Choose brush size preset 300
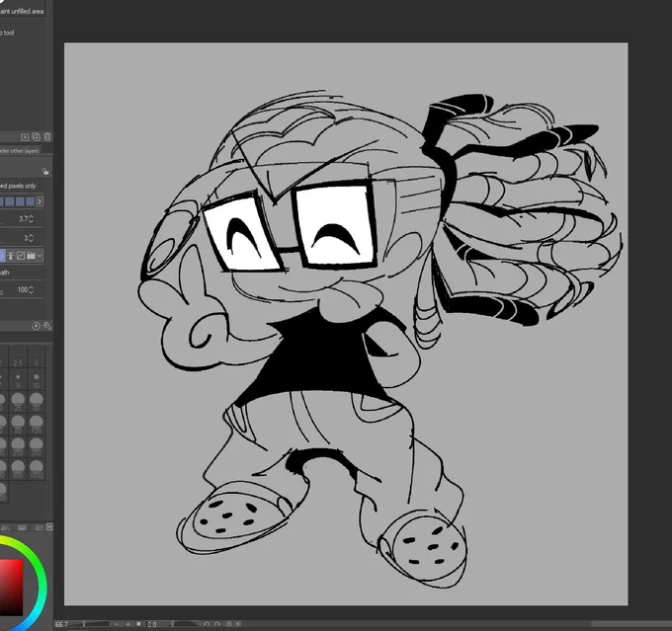The width and height of the screenshot is (672, 631). (x=36, y=446)
